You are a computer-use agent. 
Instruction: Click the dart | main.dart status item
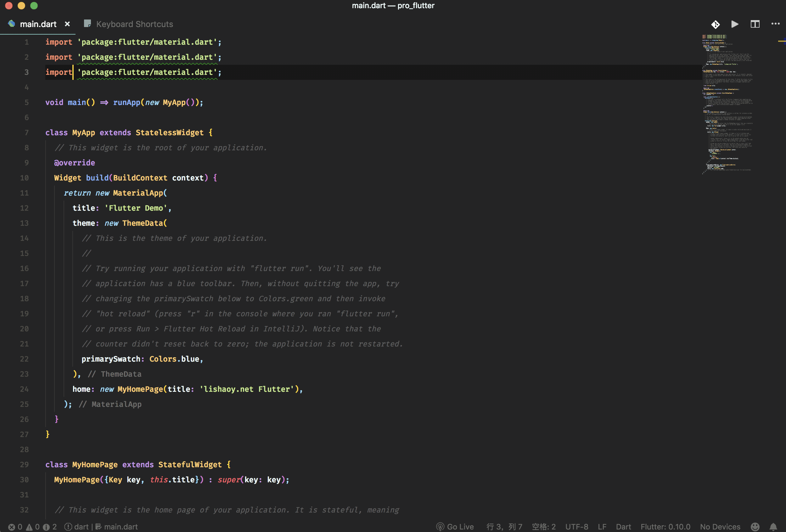[101, 527]
